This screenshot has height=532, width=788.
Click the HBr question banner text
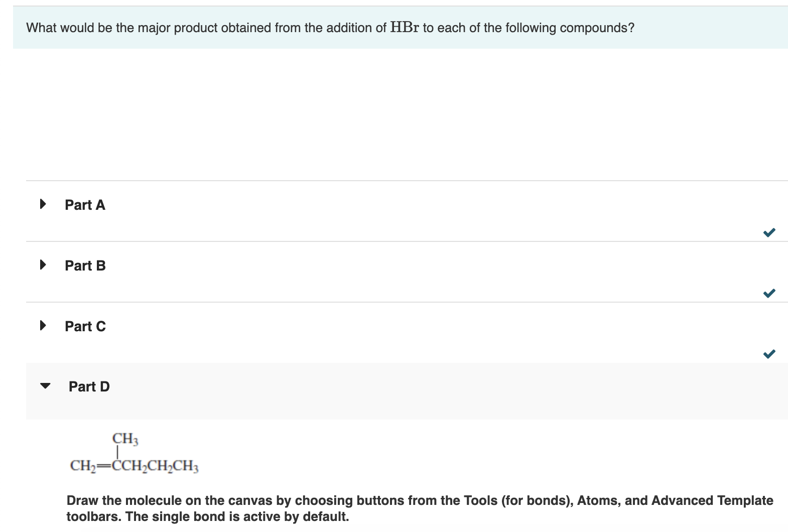(329, 28)
